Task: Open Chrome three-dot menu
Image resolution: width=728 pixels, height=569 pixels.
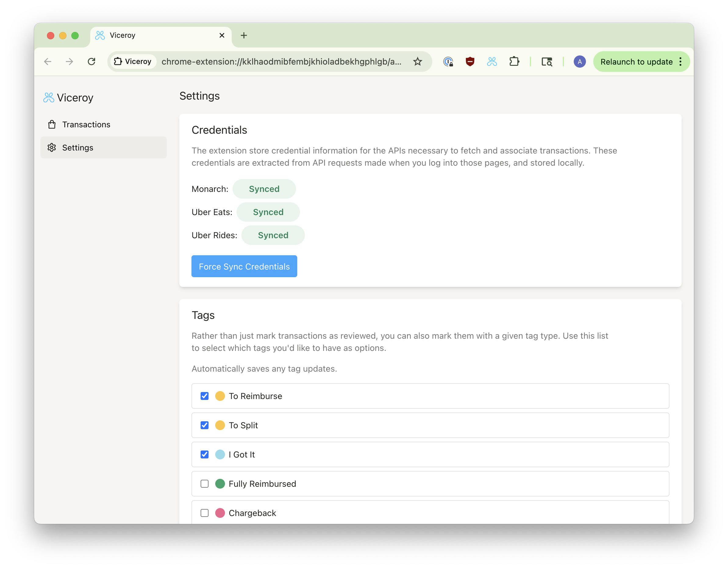Action: [680, 62]
